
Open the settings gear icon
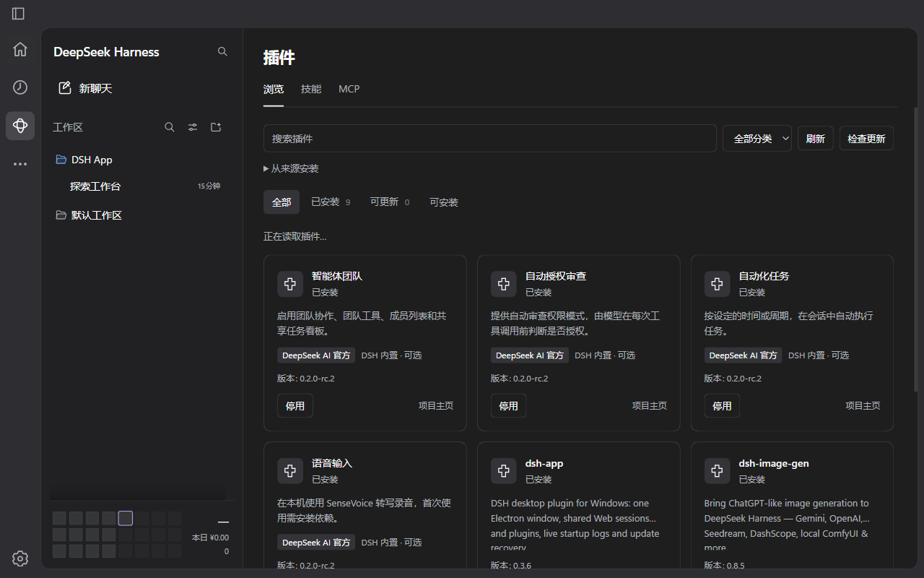point(20,558)
